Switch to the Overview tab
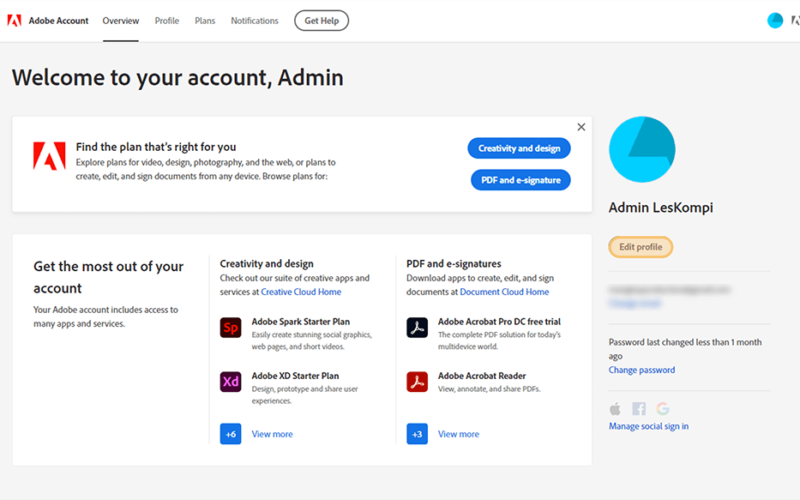Image resolution: width=800 pixels, height=500 pixels. 120,21
